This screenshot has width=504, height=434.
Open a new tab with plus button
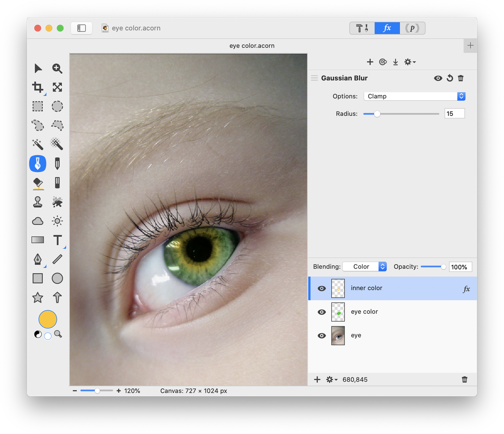coord(470,46)
